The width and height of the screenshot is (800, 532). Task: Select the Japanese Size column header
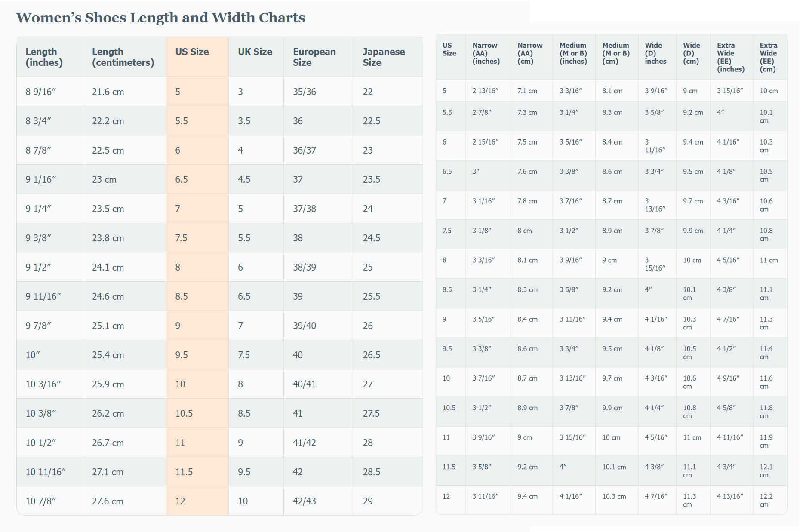pos(384,57)
